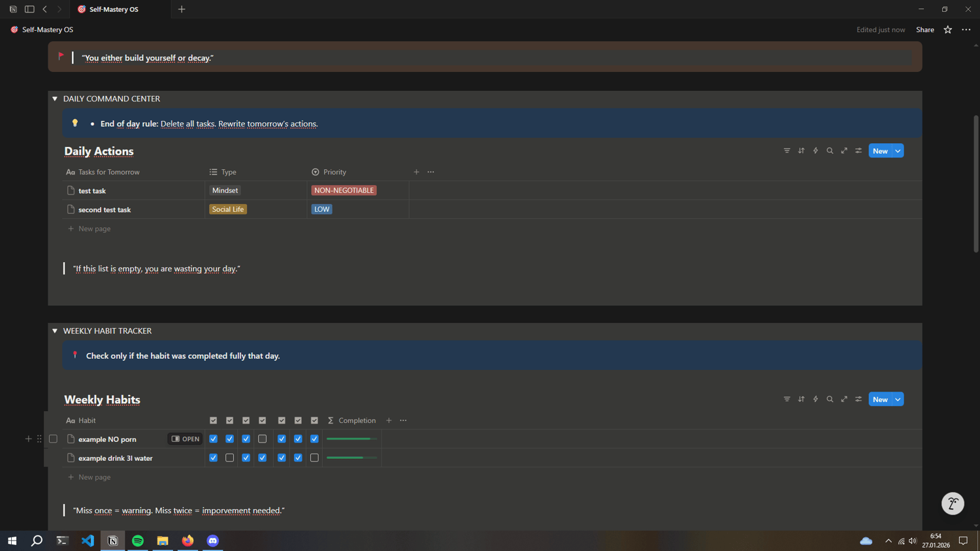Image resolution: width=980 pixels, height=551 pixels.
Task: Open Discord from the taskbar
Action: 213,541
